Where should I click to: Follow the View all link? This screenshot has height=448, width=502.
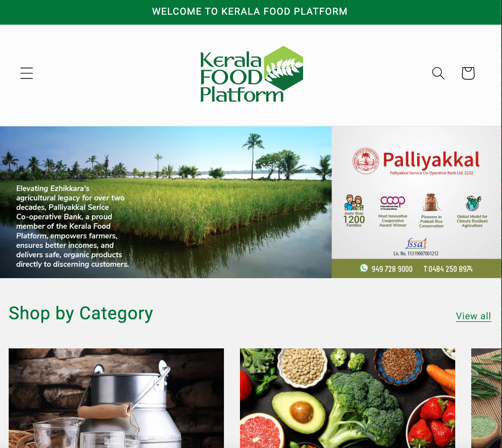(x=474, y=316)
